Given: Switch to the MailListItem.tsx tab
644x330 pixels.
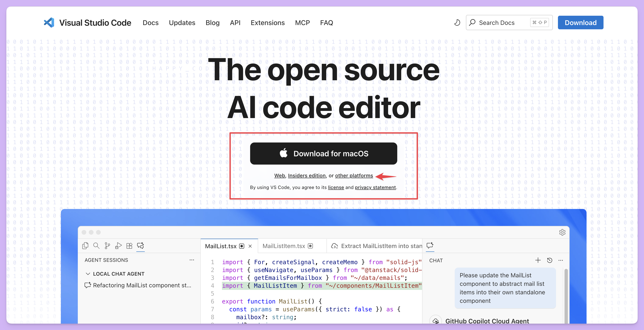Looking at the screenshot, I should tap(284, 246).
